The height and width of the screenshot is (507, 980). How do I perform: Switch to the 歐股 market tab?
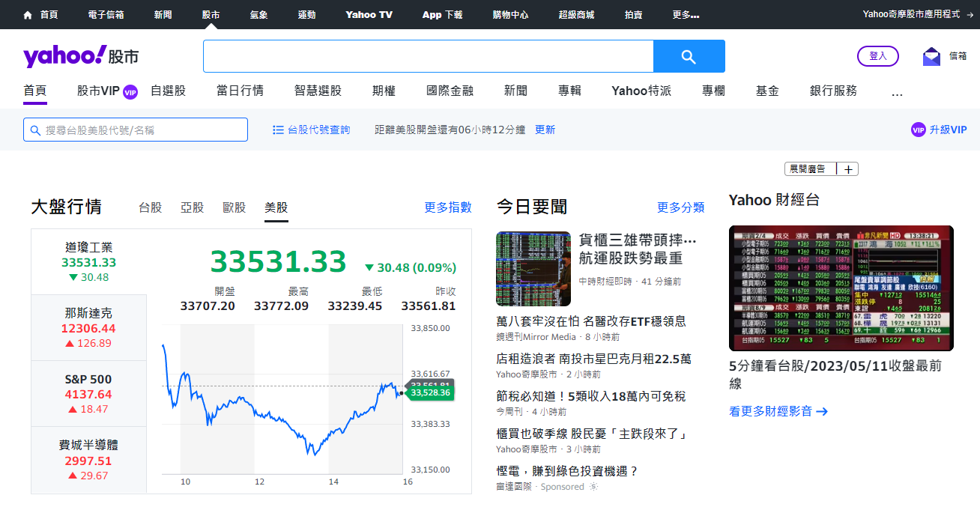(x=234, y=207)
